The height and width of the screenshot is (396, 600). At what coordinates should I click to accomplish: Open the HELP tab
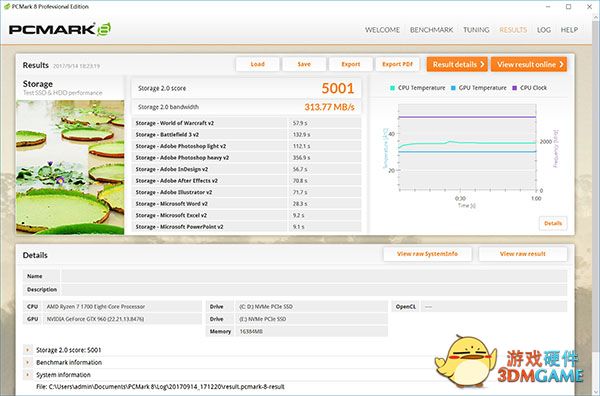tap(569, 30)
